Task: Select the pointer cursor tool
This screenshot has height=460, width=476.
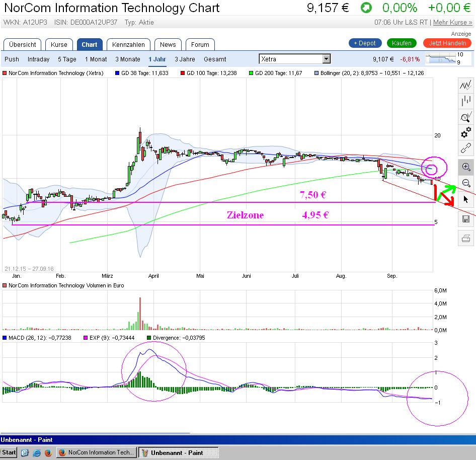Action: pyautogui.click(x=466, y=199)
